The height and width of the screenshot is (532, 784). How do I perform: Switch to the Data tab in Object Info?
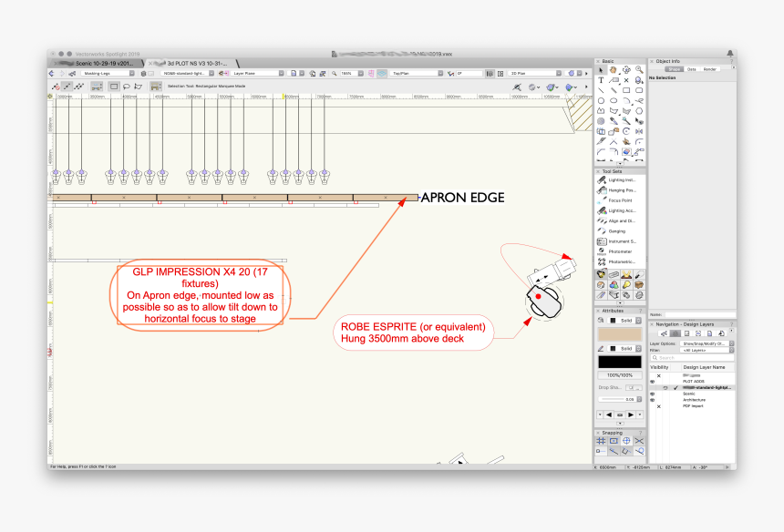692,69
